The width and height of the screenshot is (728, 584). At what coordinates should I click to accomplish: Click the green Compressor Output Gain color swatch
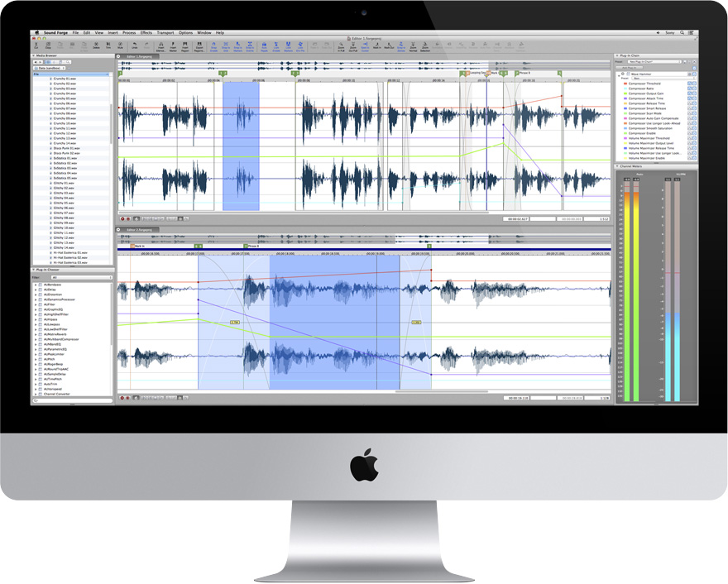[x=625, y=93]
